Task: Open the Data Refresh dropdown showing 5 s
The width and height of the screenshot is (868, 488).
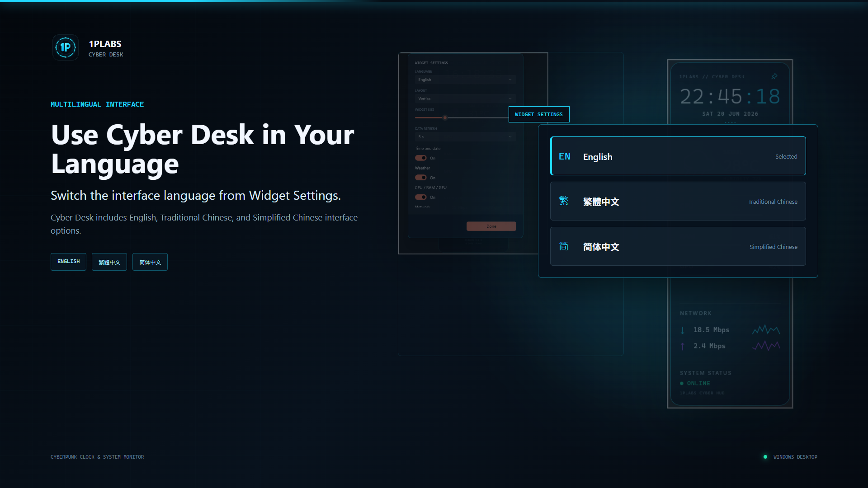Action: [465, 136]
